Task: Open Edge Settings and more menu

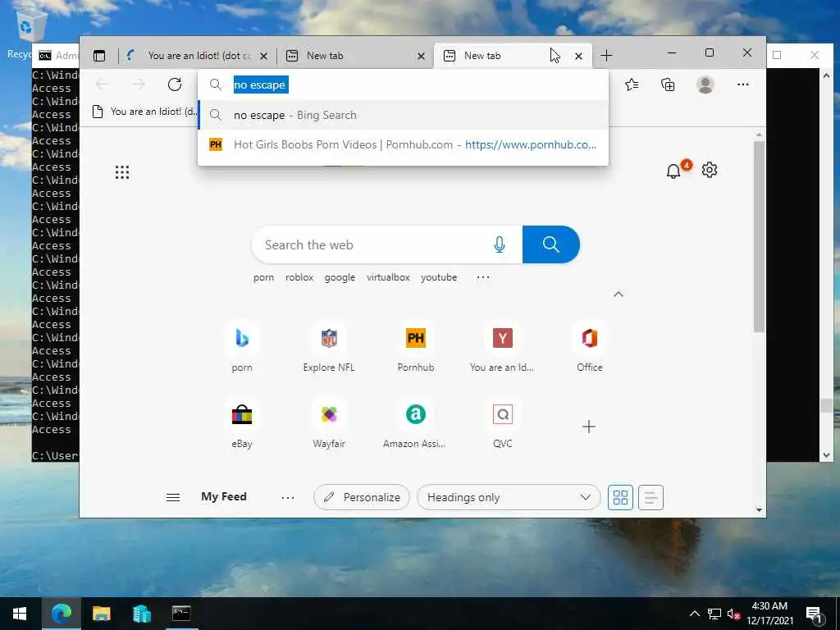Action: [742, 84]
